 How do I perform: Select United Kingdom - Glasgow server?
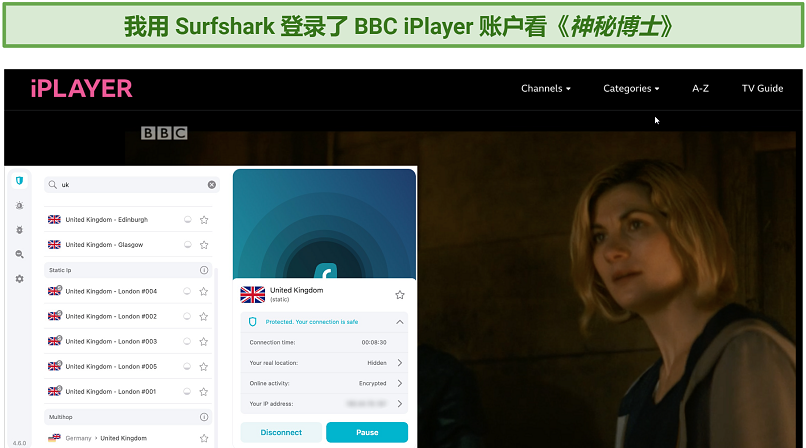[129, 245]
